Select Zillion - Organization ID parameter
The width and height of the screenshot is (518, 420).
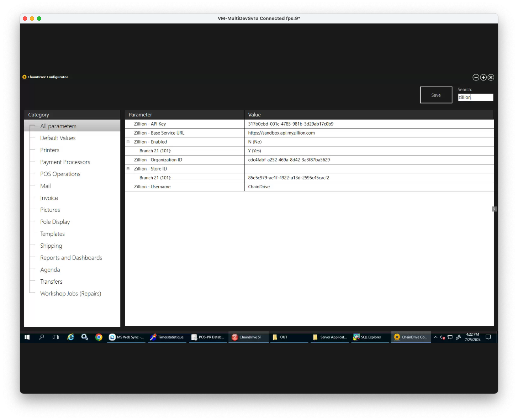185,160
